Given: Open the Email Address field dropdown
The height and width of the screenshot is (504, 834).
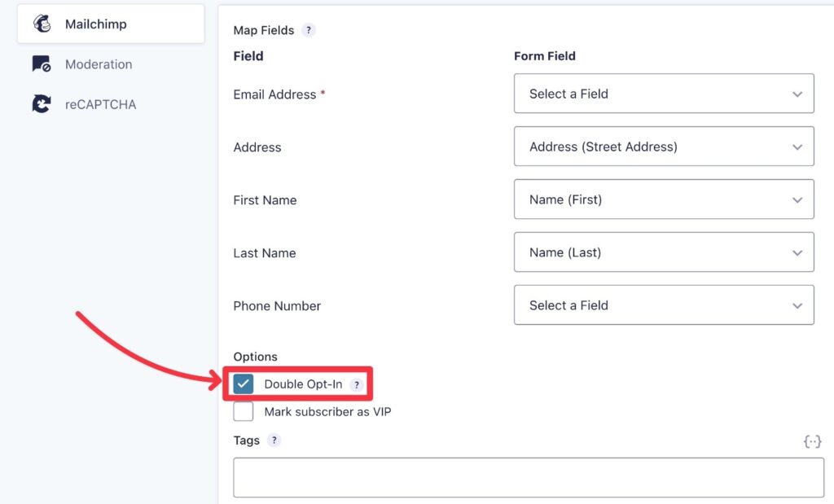Looking at the screenshot, I should [664, 94].
